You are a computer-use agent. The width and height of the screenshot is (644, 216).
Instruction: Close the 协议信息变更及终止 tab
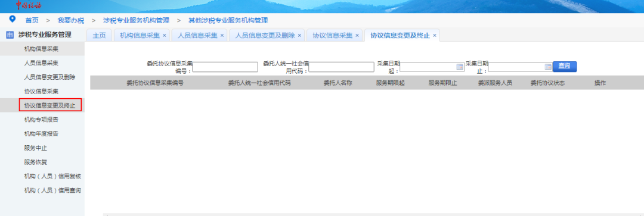435,36
